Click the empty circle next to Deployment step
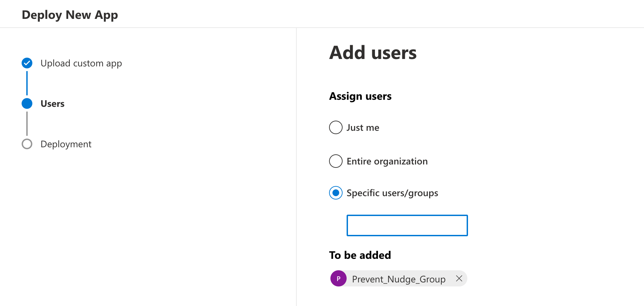Screen dimensions: 644x306 27,144
